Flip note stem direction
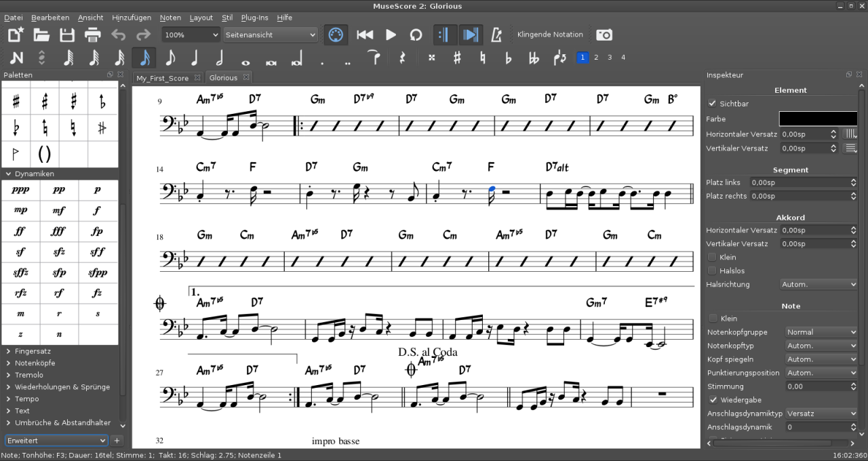This screenshot has height=461, width=868. tap(559, 58)
